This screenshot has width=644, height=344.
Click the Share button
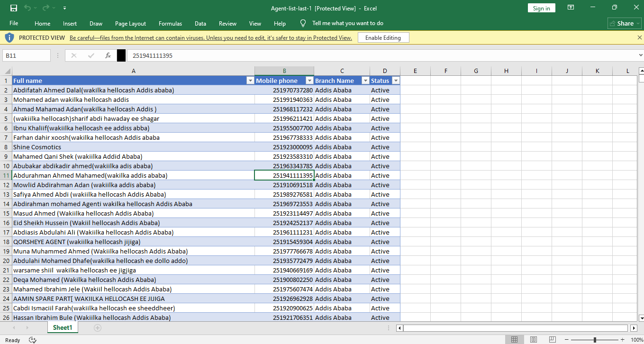point(625,23)
